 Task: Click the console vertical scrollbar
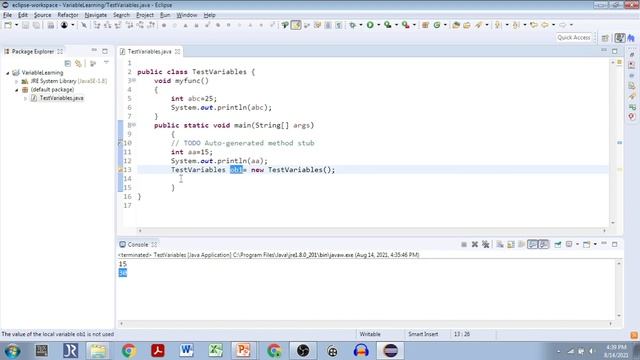(619, 289)
